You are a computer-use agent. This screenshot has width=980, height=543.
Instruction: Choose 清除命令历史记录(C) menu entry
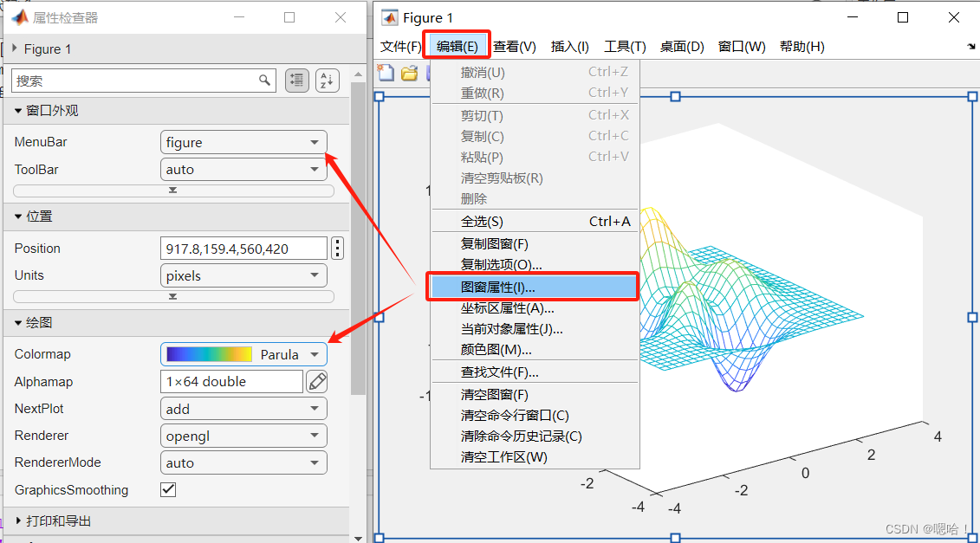(x=535, y=436)
